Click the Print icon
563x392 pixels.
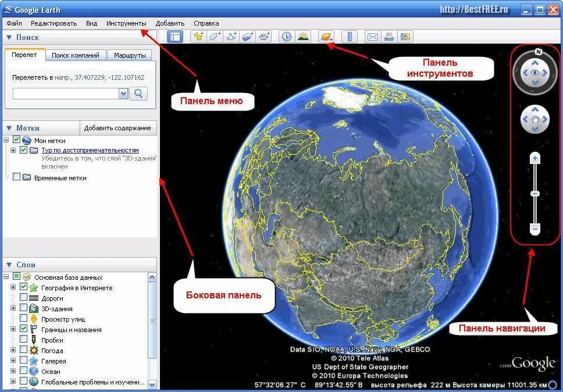tap(389, 37)
